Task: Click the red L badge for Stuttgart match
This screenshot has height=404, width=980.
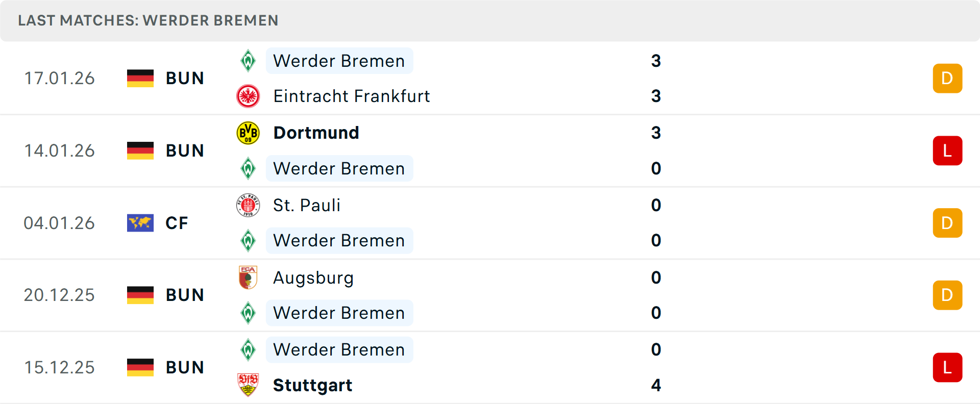Action: (x=947, y=367)
